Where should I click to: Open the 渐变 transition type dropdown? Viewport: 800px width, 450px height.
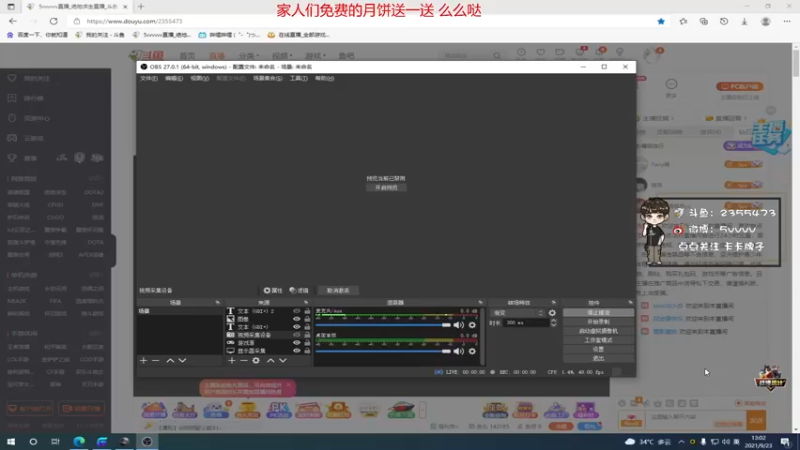(518, 313)
